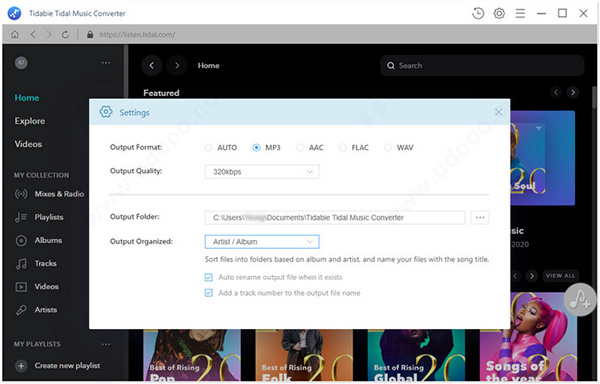Open Home in the sidebar

coord(27,98)
